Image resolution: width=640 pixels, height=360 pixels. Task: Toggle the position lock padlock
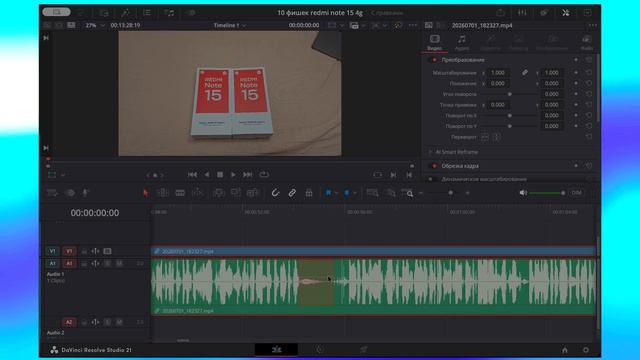click(309, 193)
